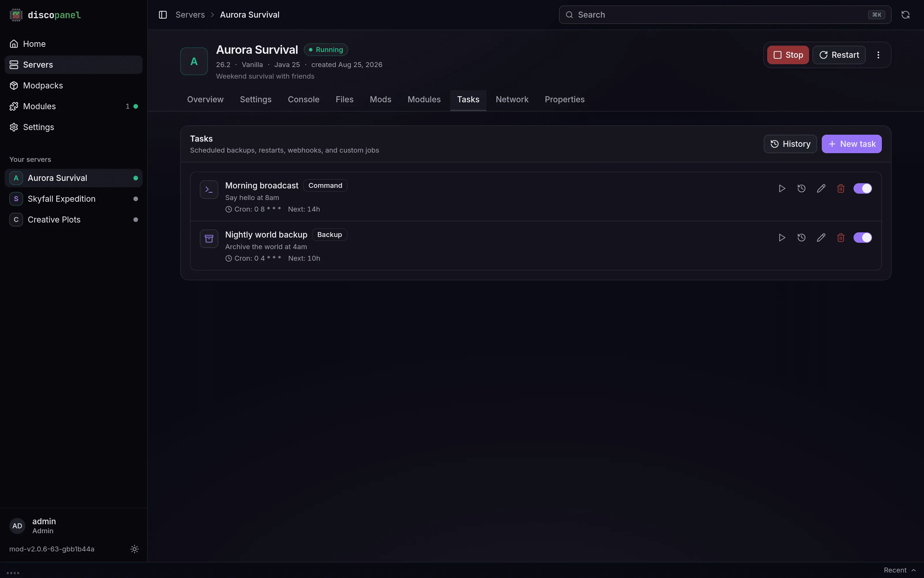Viewport: 924px width, 578px height.
Task: Click the refresh icon beside search
Action: [905, 15]
